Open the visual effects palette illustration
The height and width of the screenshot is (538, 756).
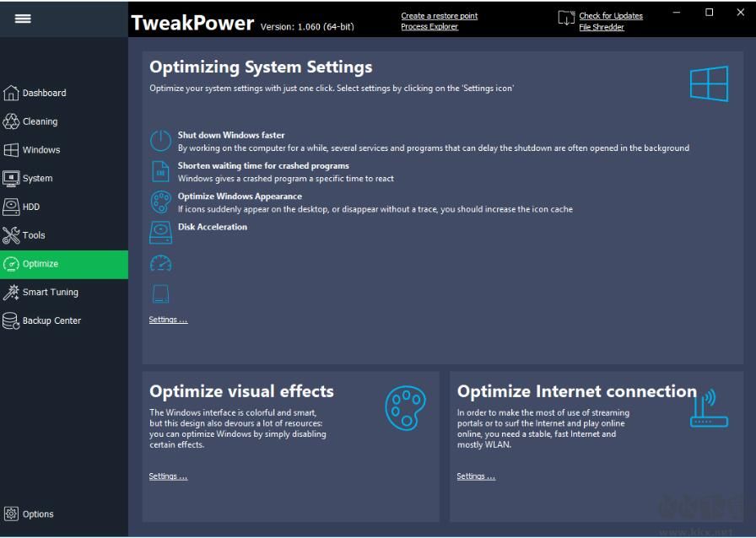405,408
